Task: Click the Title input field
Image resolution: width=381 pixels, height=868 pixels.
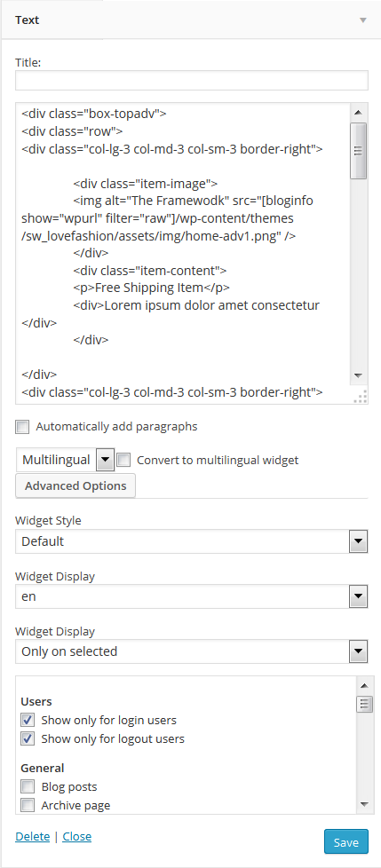Action: pos(192,80)
